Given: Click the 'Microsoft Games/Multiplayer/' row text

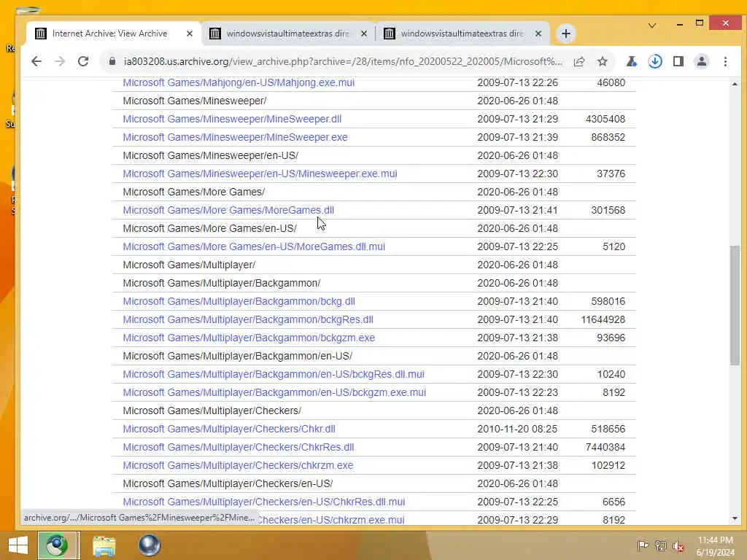Looking at the screenshot, I should [x=189, y=265].
